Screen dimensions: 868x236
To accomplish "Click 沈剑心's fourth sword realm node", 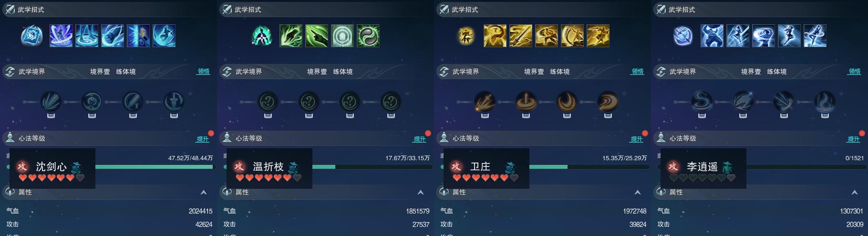I will 174,102.
